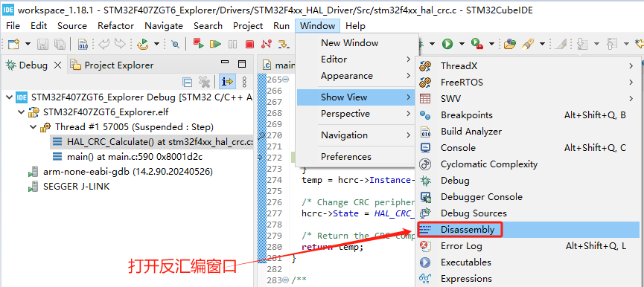
Task: Click the Suspend debug icon
Action: coord(232,44)
